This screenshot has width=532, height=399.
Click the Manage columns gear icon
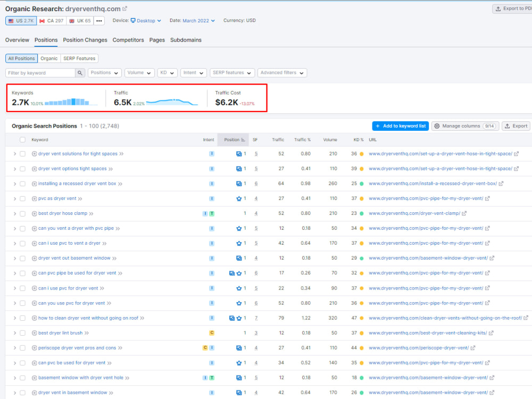(x=437, y=126)
